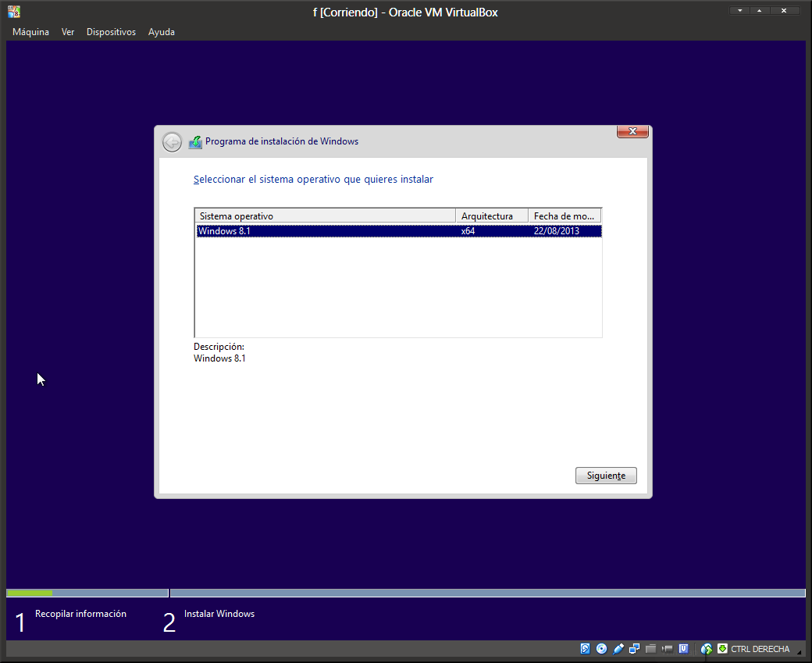Click the Programa de instalación de Windows title
The height and width of the screenshot is (663, 812).
click(282, 141)
